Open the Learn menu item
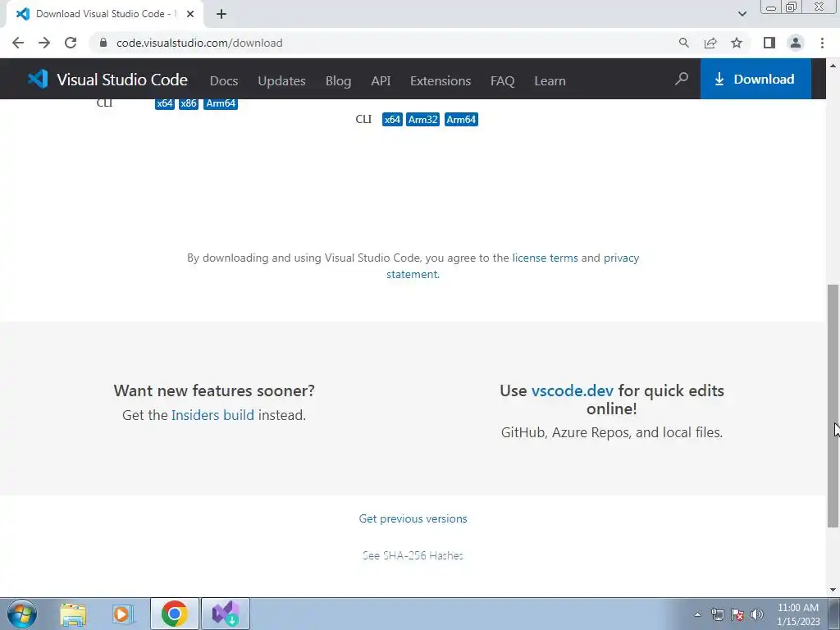Image resolution: width=840 pixels, height=630 pixels. 550,81
